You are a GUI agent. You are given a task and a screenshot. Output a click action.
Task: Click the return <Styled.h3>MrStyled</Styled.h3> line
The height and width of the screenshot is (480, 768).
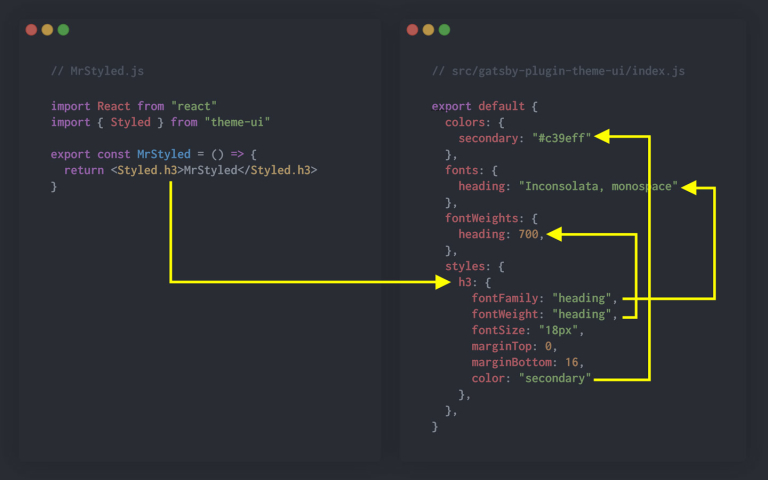tap(191, 170)
